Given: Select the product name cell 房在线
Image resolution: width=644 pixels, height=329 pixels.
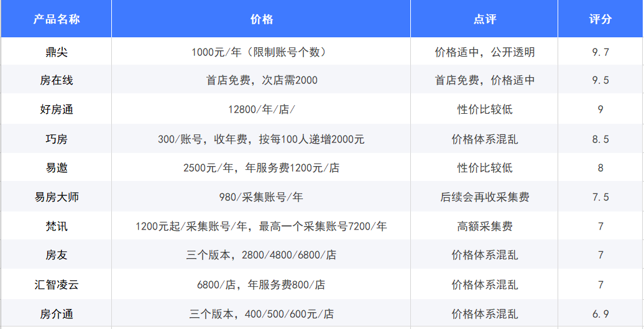Looking at the screenshot, I should pos(57,80).
